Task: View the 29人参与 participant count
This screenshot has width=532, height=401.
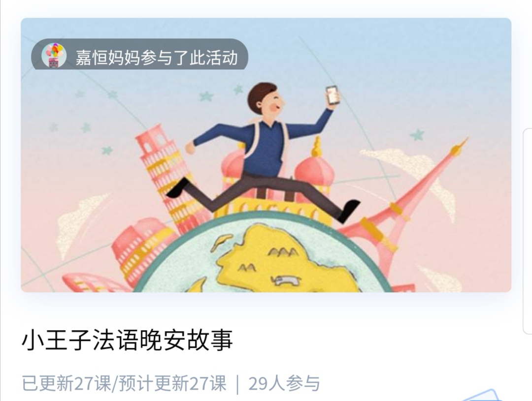Action: click(284, 383)
